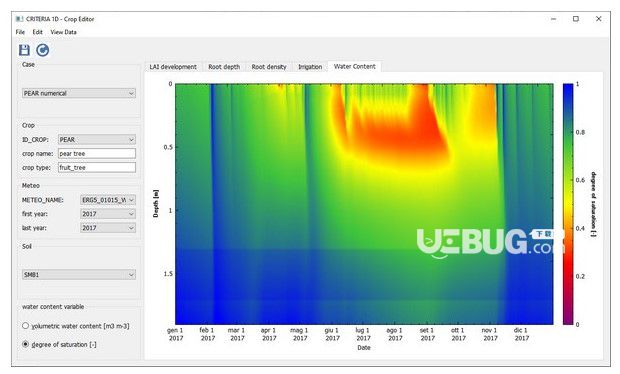
Task: Select degree of saturation radio button
Action: 26,344
